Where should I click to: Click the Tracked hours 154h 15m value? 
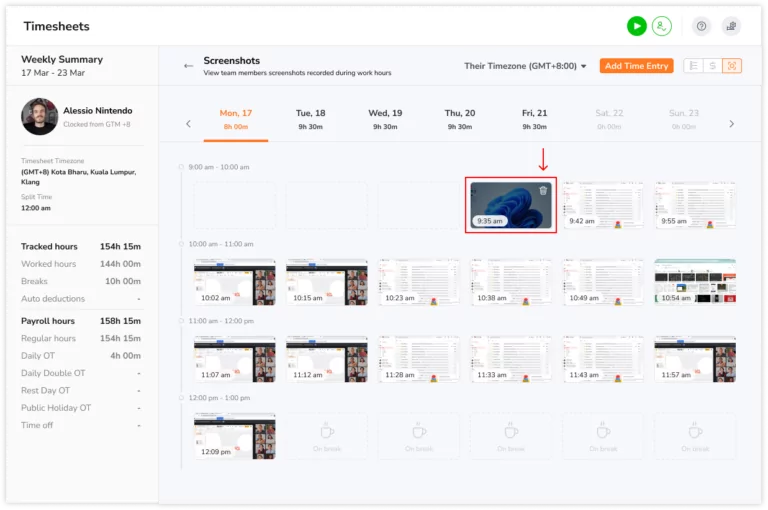(x=120, y=246)
